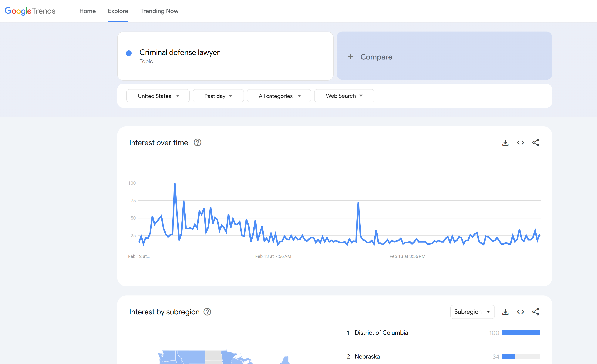Viewport: 597px width, 364px height.
Task: Open the Past day time range dropdown
Action: tap(218, 96)
